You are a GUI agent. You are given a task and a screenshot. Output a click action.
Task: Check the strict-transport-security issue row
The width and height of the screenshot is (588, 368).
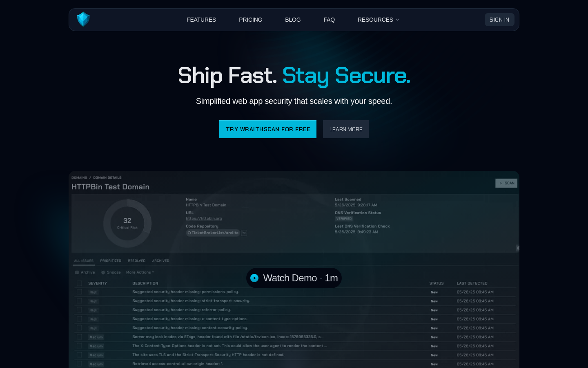tap(79, 301)
